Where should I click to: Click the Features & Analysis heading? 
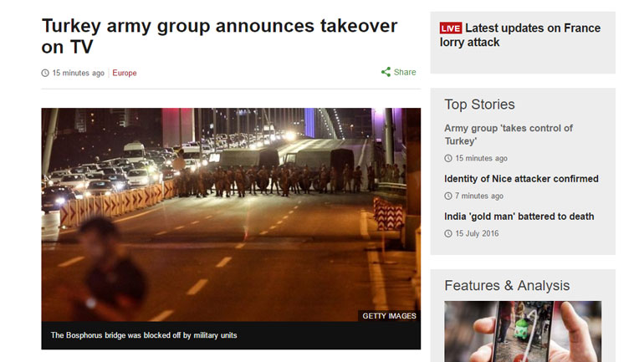point(507,286)
